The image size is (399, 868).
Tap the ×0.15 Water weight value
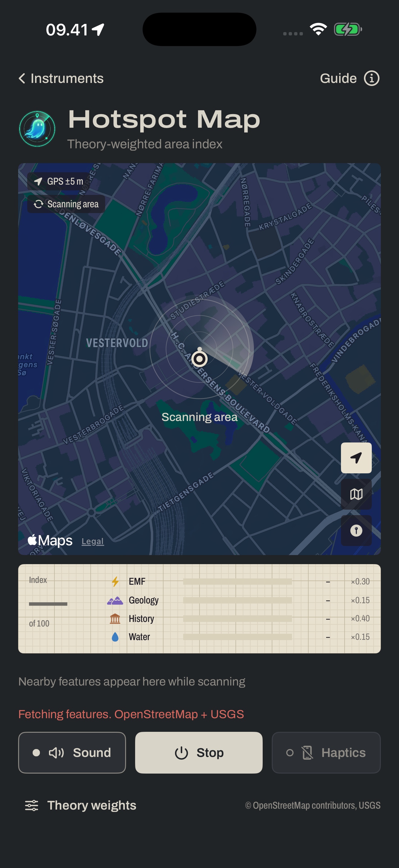[x=360, y=636]
